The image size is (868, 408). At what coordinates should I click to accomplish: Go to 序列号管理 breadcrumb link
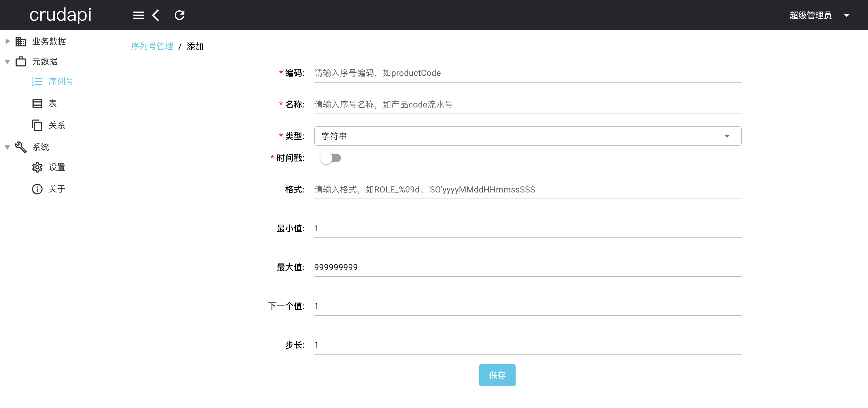[x=152, y=46]
